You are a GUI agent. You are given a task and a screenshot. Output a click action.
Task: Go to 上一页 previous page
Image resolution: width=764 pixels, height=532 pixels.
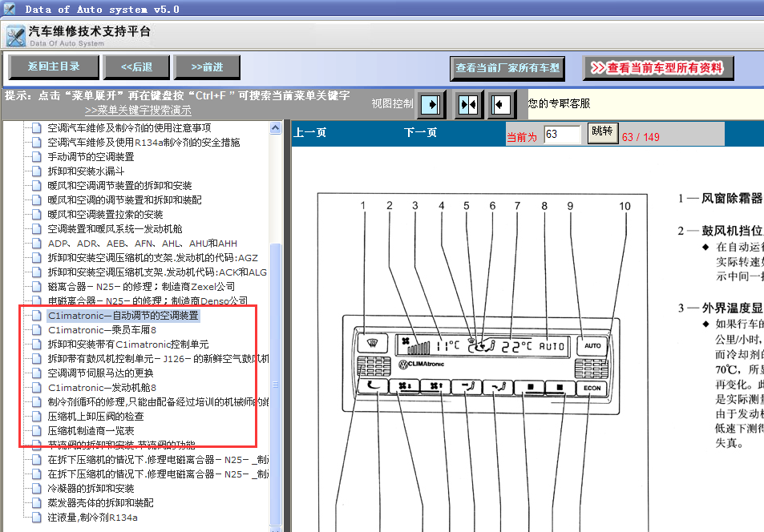click(x=310, y=132)
